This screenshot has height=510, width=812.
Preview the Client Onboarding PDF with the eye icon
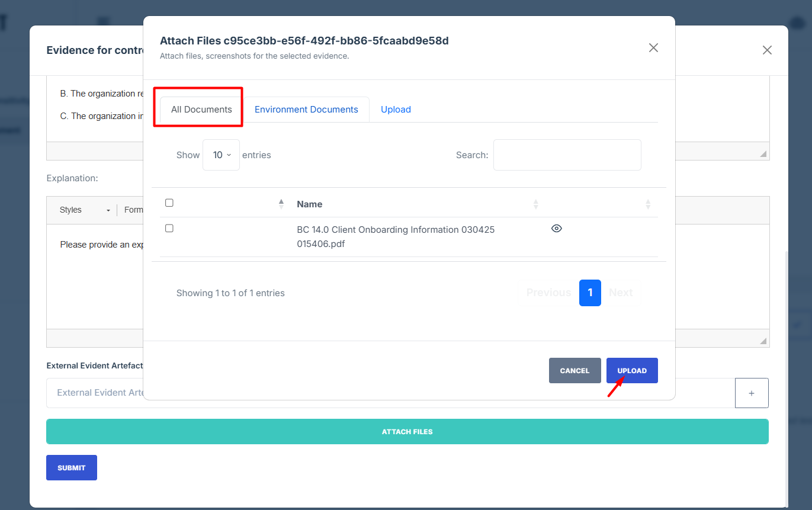[x=556, y=229]
